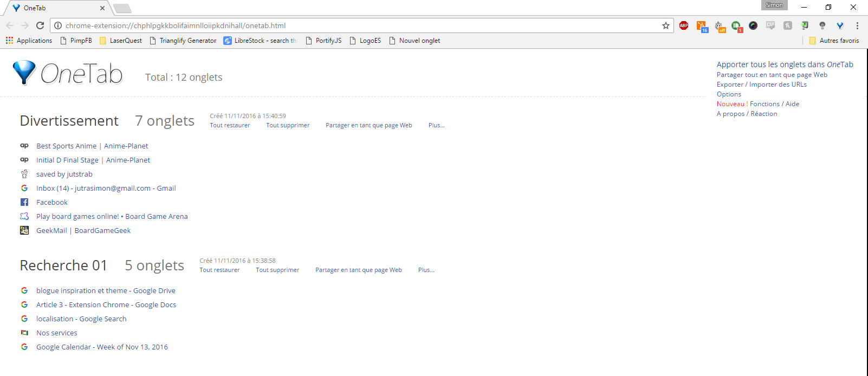
Task: Open Article 3 - Extension Chrome - Google Docs
Action: [x=106, y=304]
